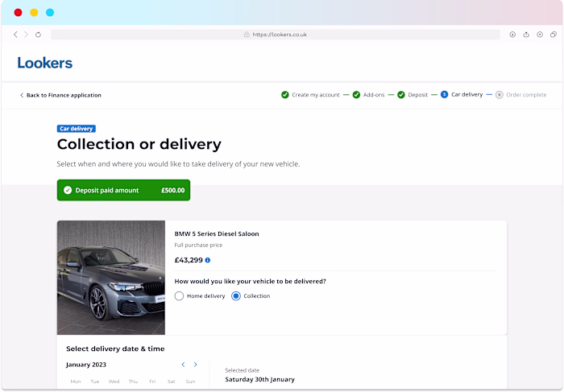Reload the page with refresh icon
The height and width of the screenshot is (392, 564).
[x=38, y=35]
